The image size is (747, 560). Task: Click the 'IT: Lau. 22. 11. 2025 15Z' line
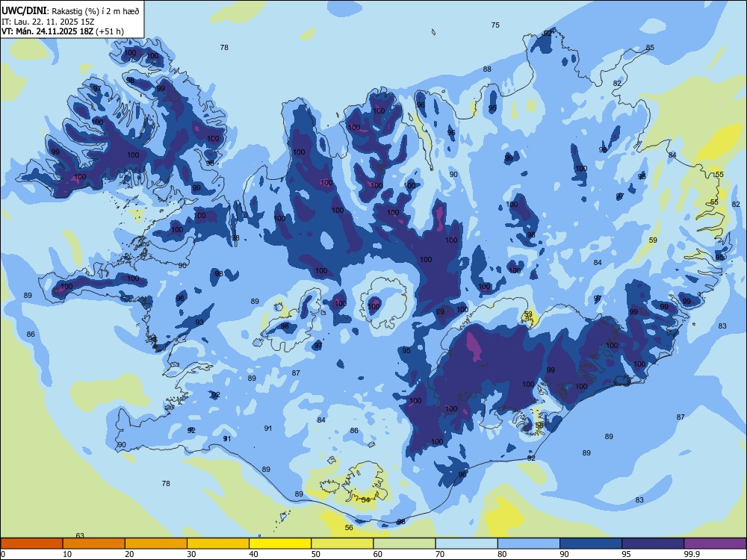(x=46, y=22)
